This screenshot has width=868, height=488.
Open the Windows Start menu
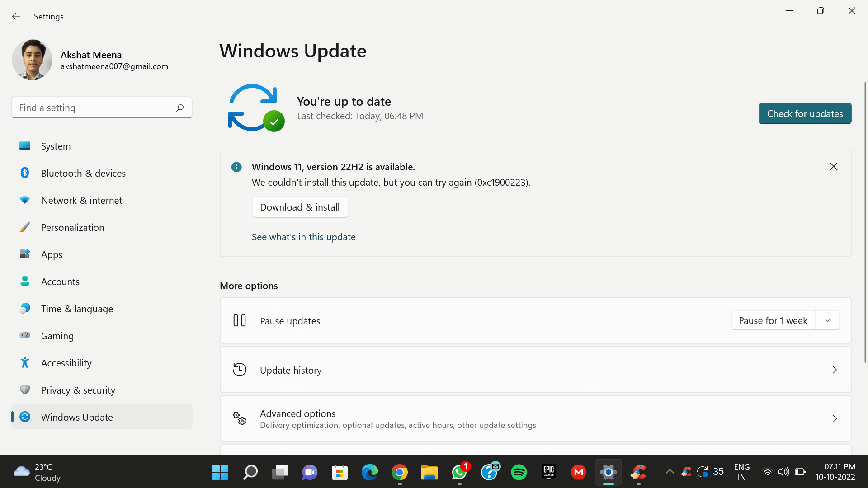tap(220, 473)
